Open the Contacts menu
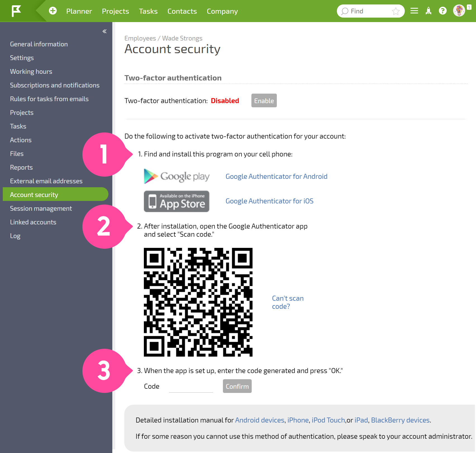Viewport: 476px width, 453px height. pos(182,11)
